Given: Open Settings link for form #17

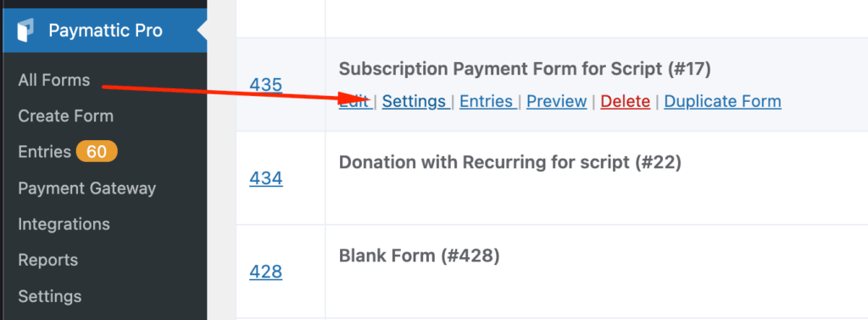Looking at the screenshot, I should (x=415, y=102).
